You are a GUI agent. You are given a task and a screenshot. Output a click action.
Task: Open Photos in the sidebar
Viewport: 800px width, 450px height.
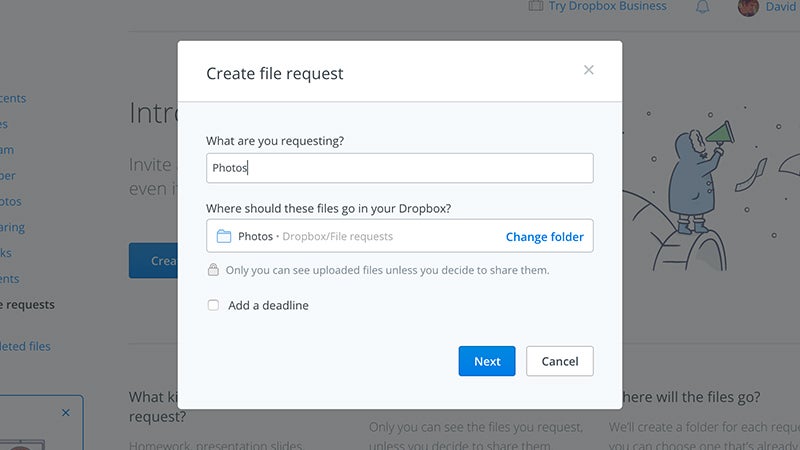pos(11,202)
